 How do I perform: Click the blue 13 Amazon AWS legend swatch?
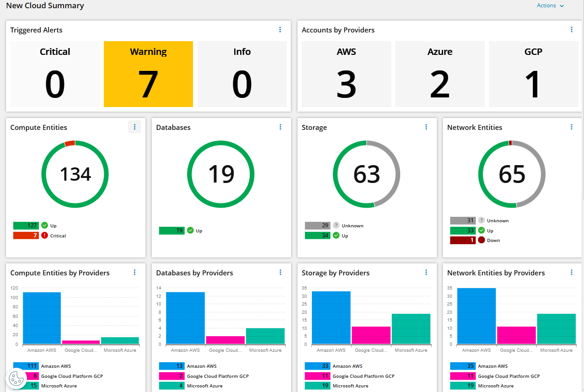click(x=172, y=366)
